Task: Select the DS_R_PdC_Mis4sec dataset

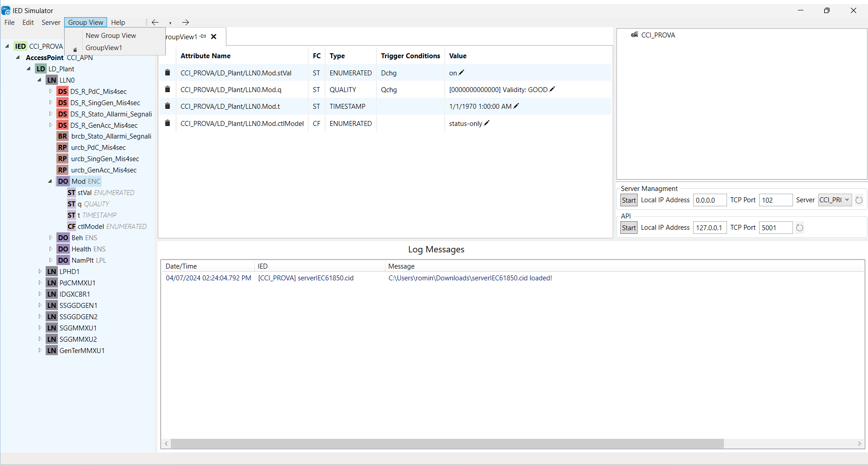Action: coord(92,91)
